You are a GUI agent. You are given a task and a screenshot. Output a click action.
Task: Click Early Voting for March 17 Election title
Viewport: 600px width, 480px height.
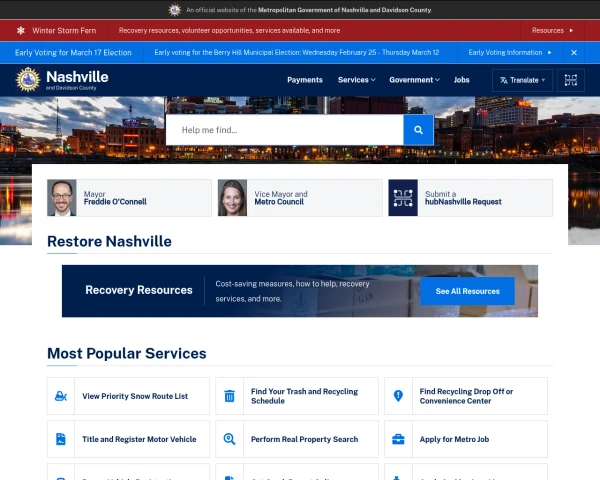click(x=73, y=52)
